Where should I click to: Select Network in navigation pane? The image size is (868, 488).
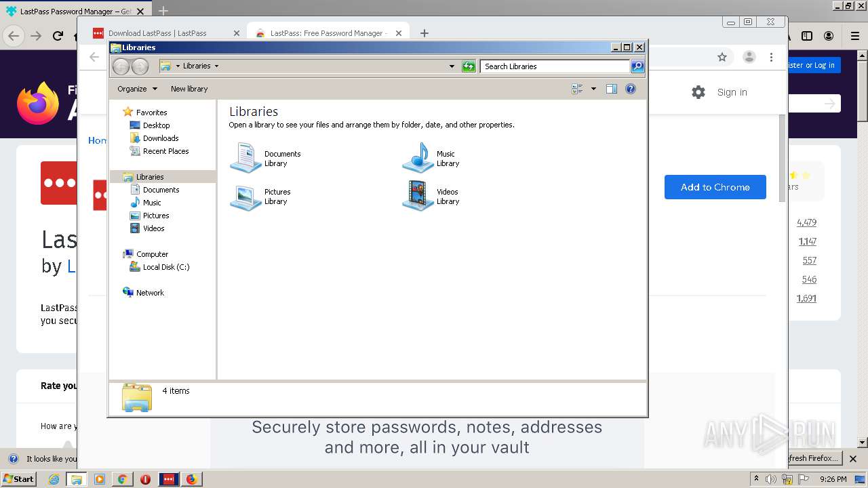150,293
